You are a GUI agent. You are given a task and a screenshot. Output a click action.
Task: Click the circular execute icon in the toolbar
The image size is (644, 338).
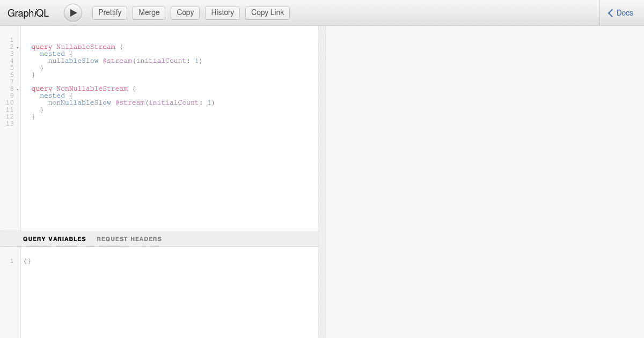[72, 13]
